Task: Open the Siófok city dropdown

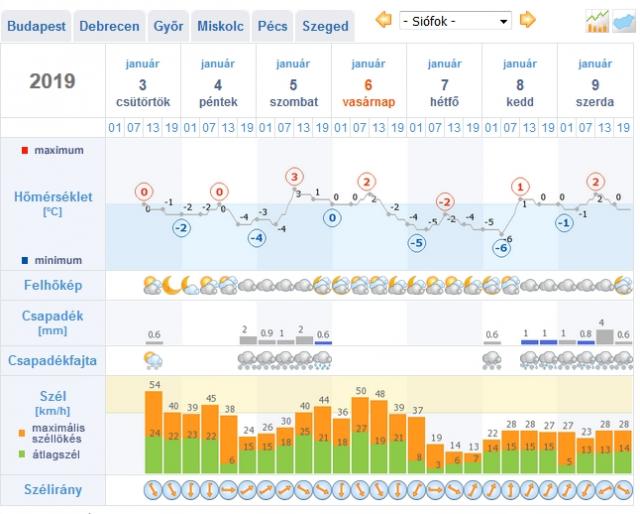Action: click(455, 20)
